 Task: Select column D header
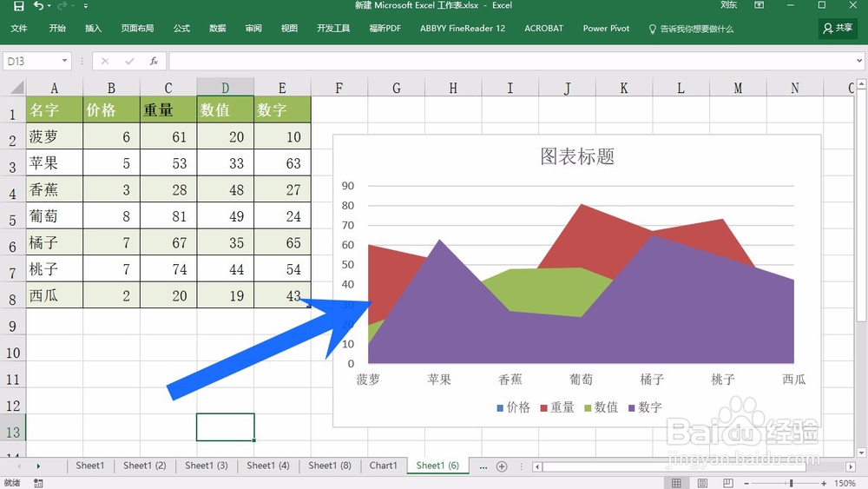point(226,88)
